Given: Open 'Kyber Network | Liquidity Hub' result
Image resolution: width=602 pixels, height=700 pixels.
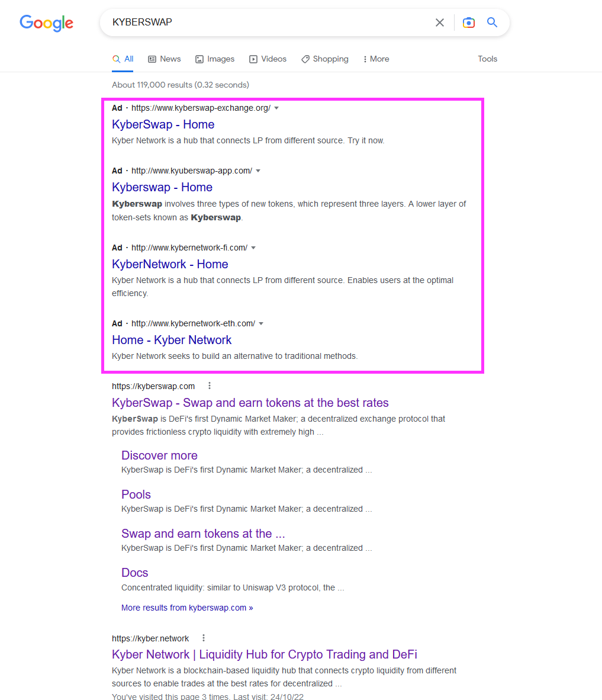Looking at the screenshot, I should pos(265,654).
